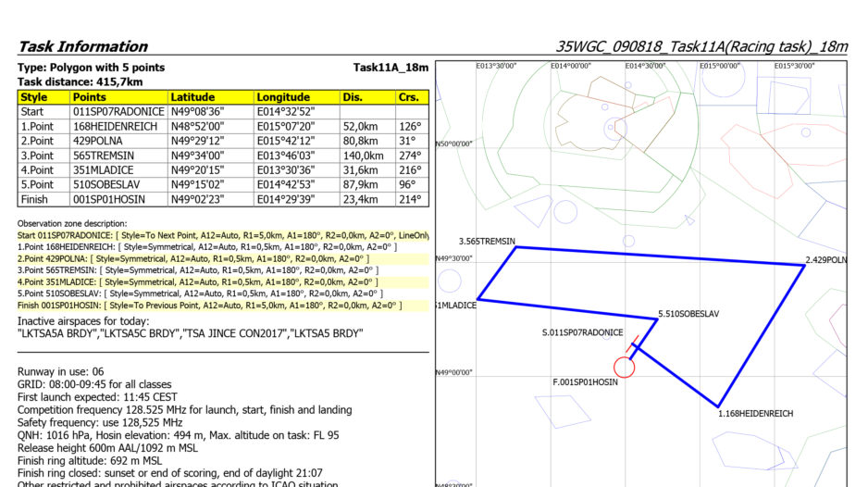868x487 pixels.
Task: Select the Finish row label in table
Action: click(34, 200)
